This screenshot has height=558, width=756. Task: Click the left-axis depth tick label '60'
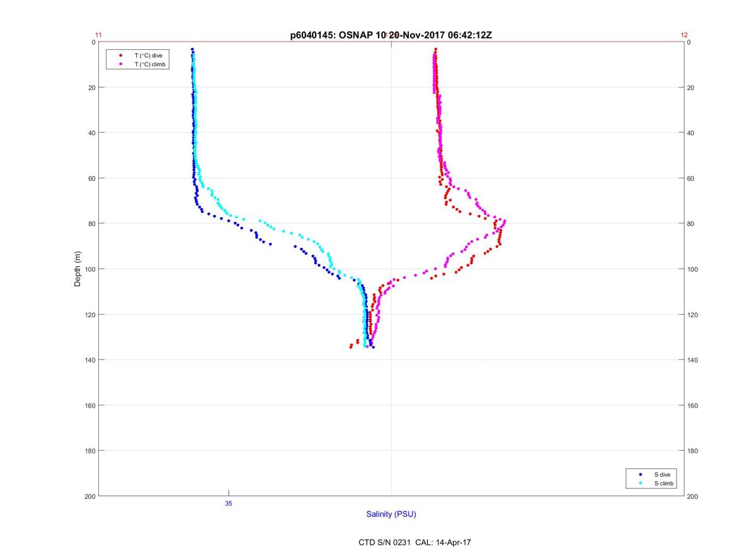(x=91, y=178)
